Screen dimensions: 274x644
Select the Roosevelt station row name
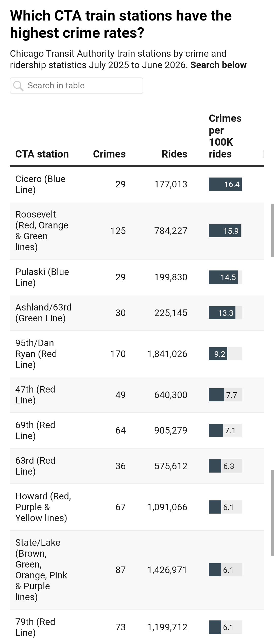[x=42, y=230]
